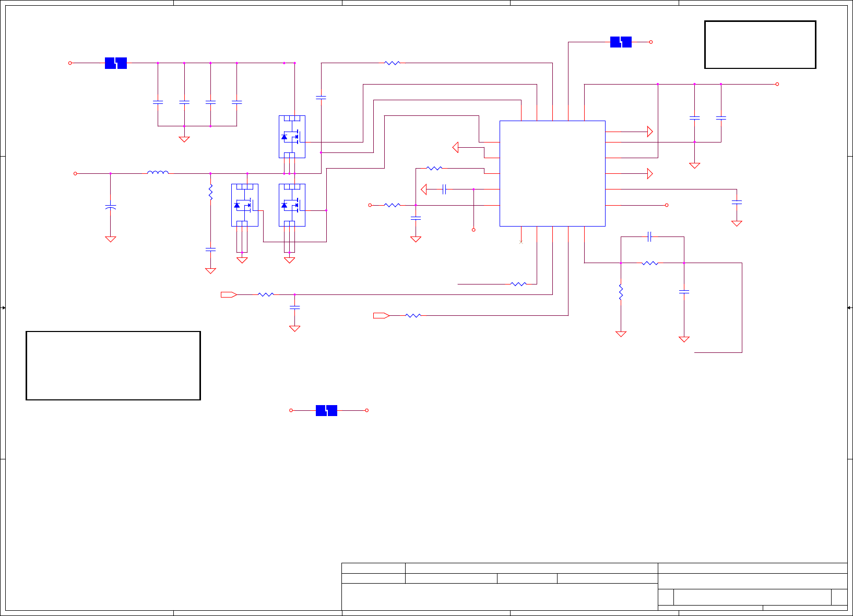Select the large empty frame at the lower left
This screenshot has width=853, height=616.
[113, 365]
